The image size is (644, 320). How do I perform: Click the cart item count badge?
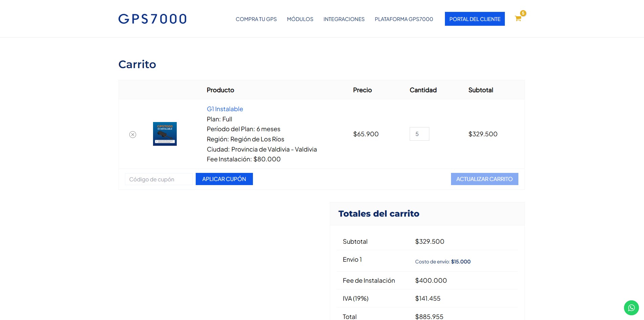[x=523, y=13]
